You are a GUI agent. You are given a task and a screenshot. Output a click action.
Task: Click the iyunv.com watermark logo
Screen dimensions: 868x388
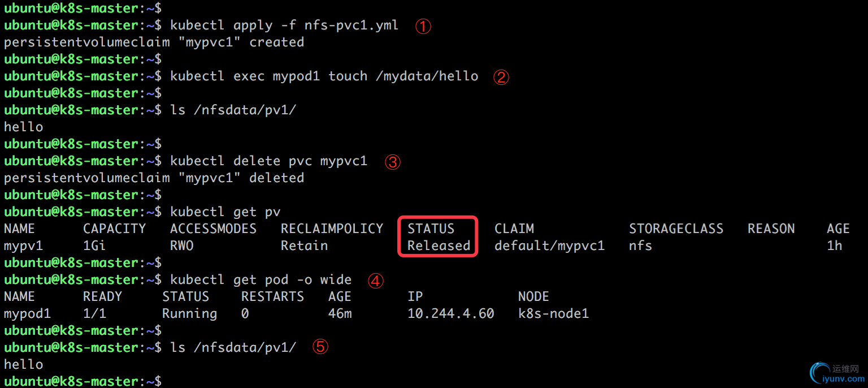[837, 373]
